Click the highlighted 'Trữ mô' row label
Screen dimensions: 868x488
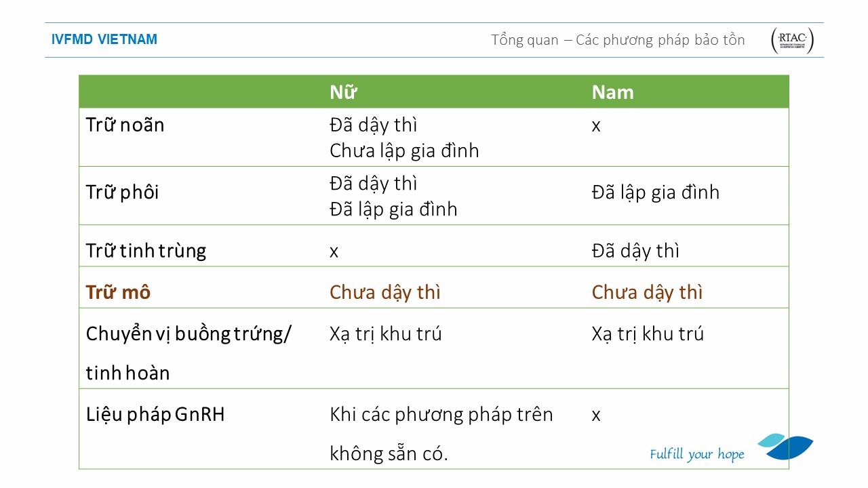click(x=118, y=292)
